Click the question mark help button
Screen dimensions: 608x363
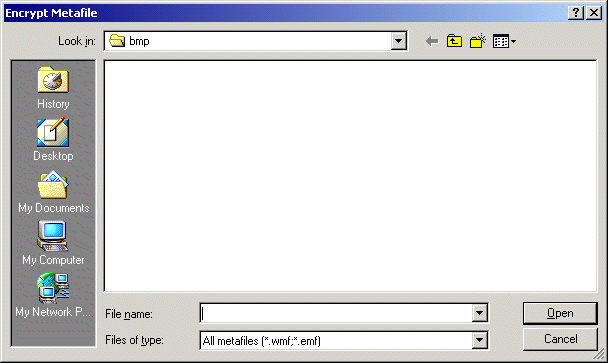tap(576, 13)
